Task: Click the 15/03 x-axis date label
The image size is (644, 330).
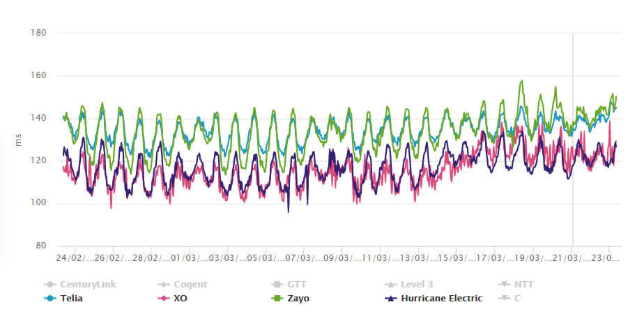Action: click(x=457, y=258)
